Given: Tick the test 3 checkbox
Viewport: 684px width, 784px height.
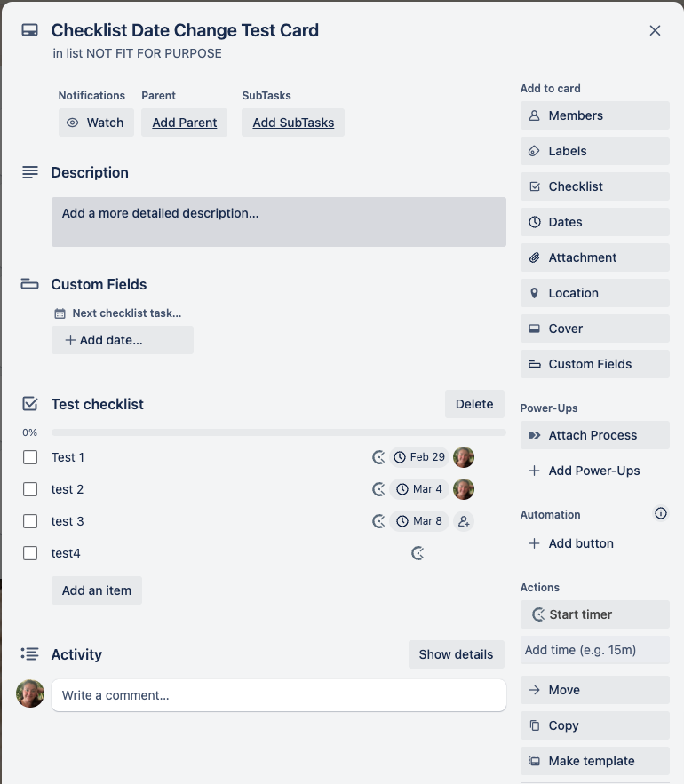Looking at the screenshot, I should click(30, 521).
